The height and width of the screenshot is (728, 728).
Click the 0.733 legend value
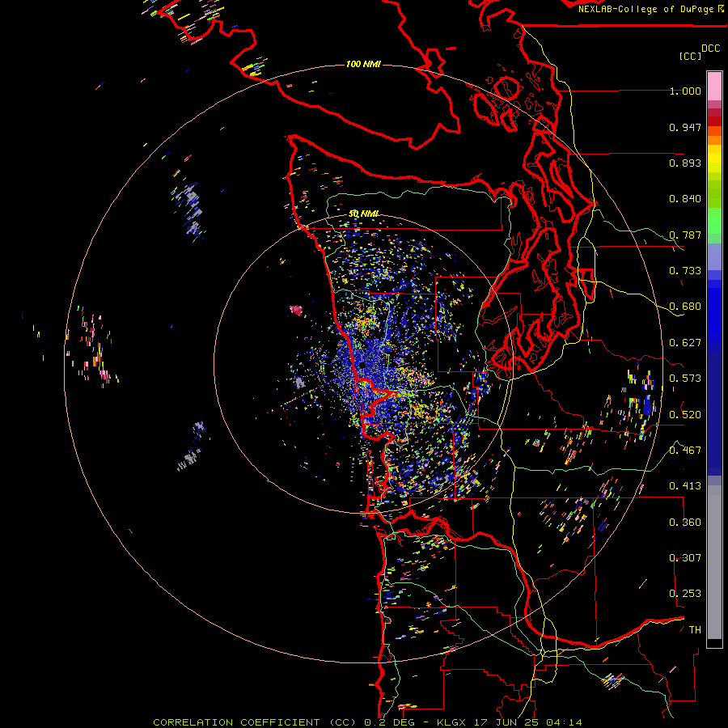pyautogui.click(x=685, y=271)
